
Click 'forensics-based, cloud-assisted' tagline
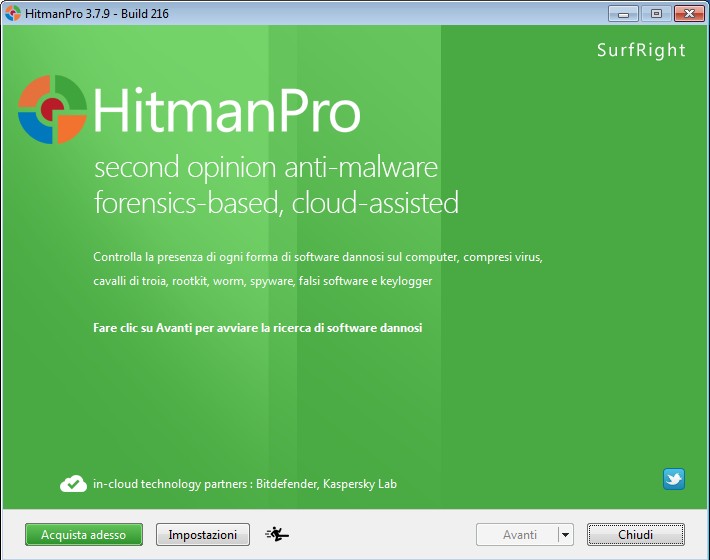[276, 203]
